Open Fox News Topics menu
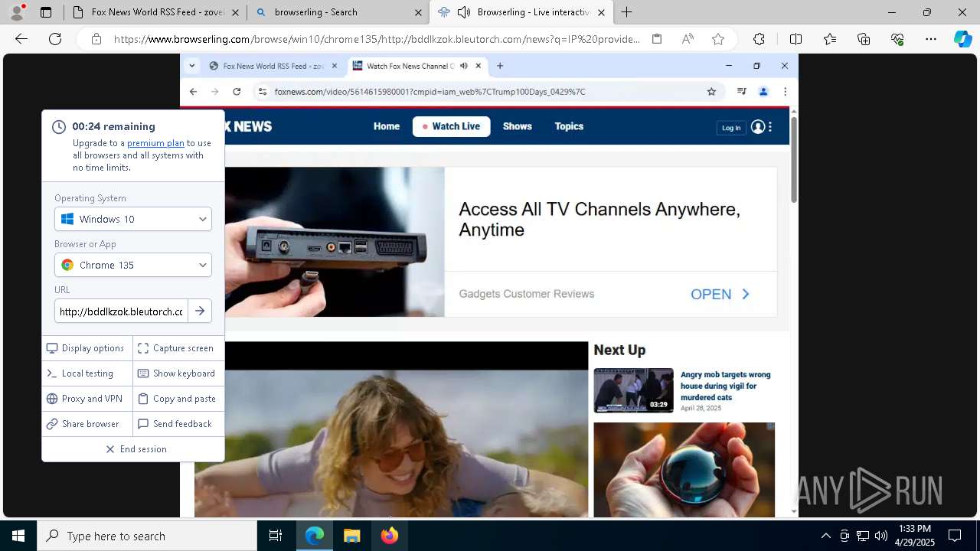This screenshot has width=980, height=551. 569,126
